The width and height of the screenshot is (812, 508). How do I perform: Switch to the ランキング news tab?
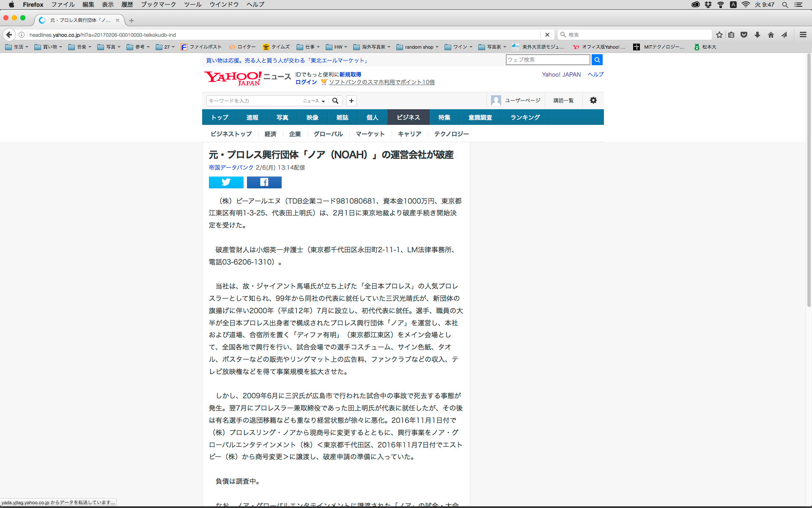pyautogui.click(x=525, y=117)
